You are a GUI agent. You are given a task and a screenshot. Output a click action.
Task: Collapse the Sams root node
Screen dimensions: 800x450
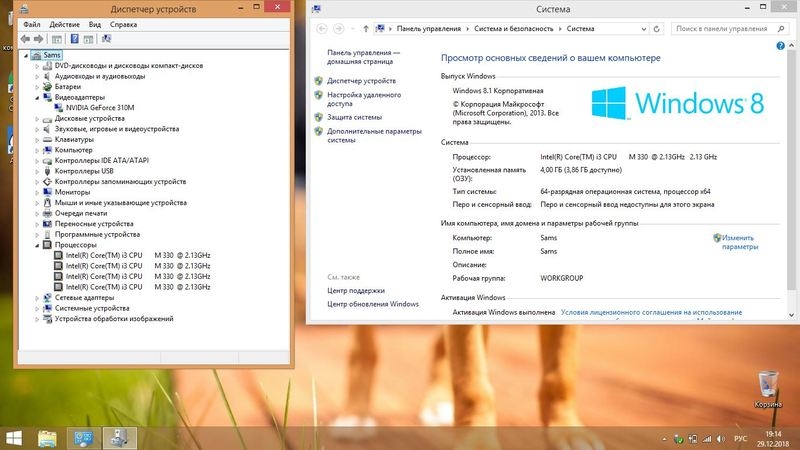click(x=26, y=55)
